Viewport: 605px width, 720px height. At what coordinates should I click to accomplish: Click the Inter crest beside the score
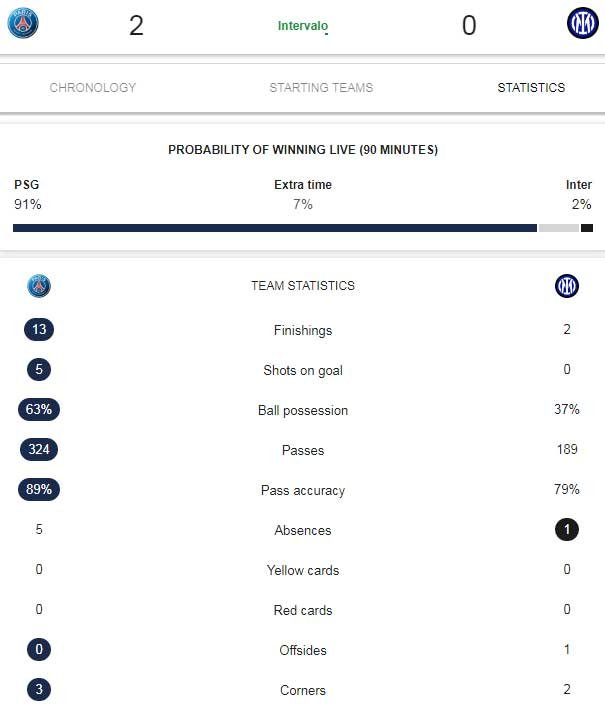tap(583, 23)
